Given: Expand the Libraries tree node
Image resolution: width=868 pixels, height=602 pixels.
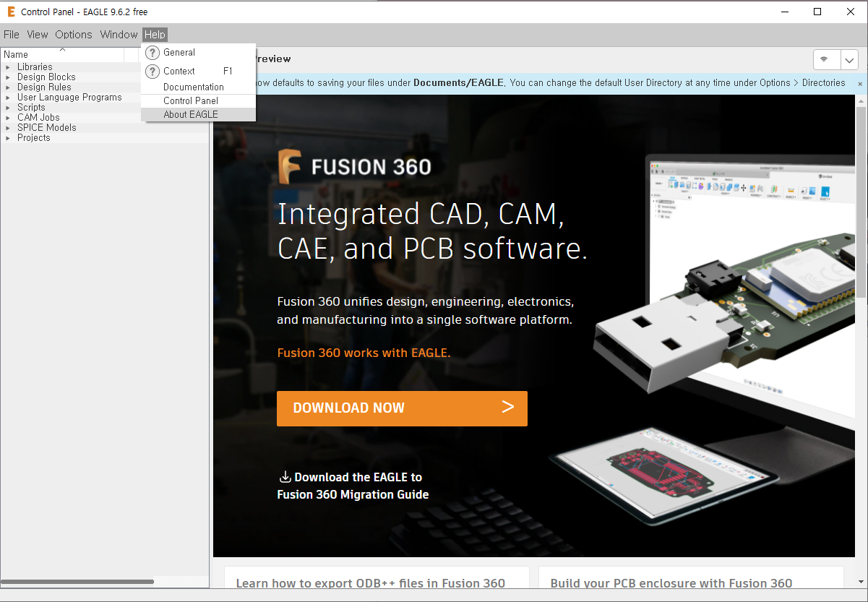Looking at the screenshot, I should (x=8, y=67).
